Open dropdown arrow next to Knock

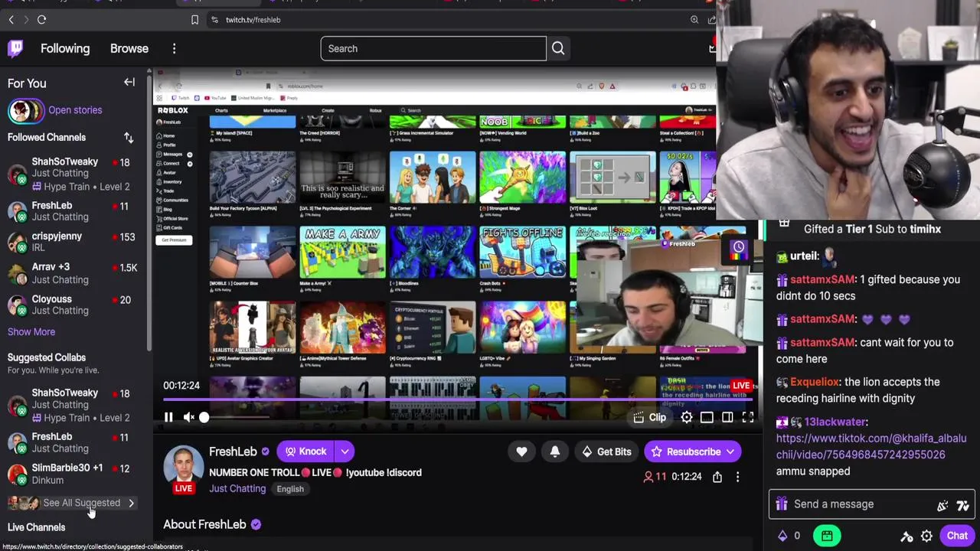pos(345,452)
